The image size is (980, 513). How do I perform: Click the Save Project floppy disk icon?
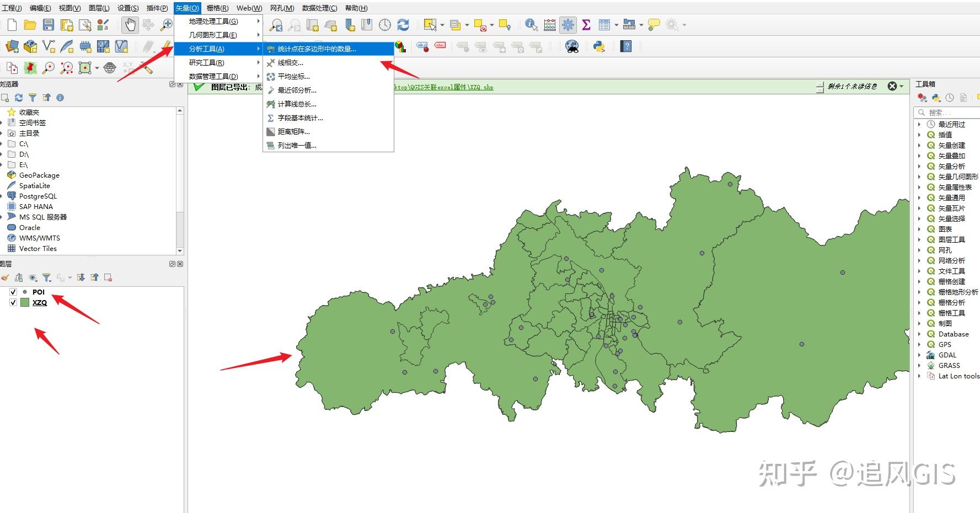(49, 25)
